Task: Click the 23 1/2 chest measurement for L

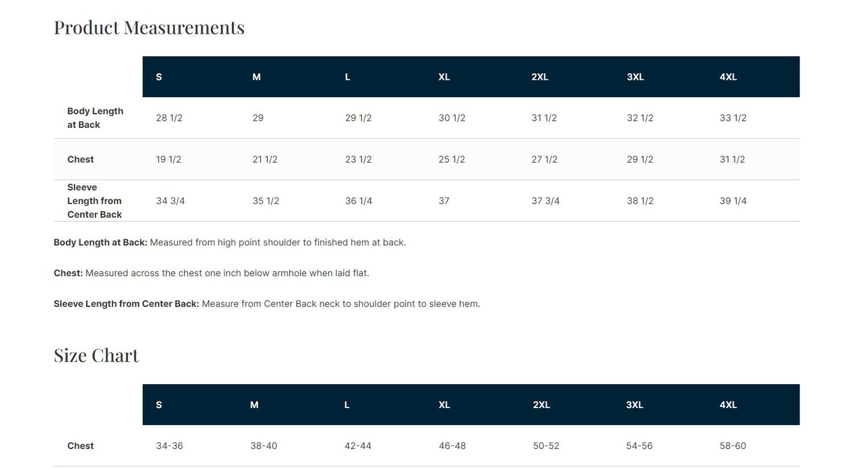Action: coord(359,160)
